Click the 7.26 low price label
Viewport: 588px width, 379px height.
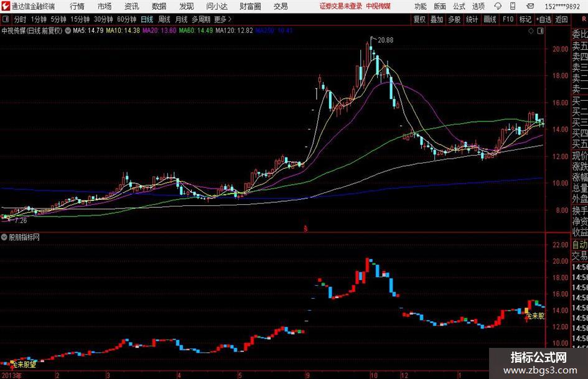(x=21, y=220)
